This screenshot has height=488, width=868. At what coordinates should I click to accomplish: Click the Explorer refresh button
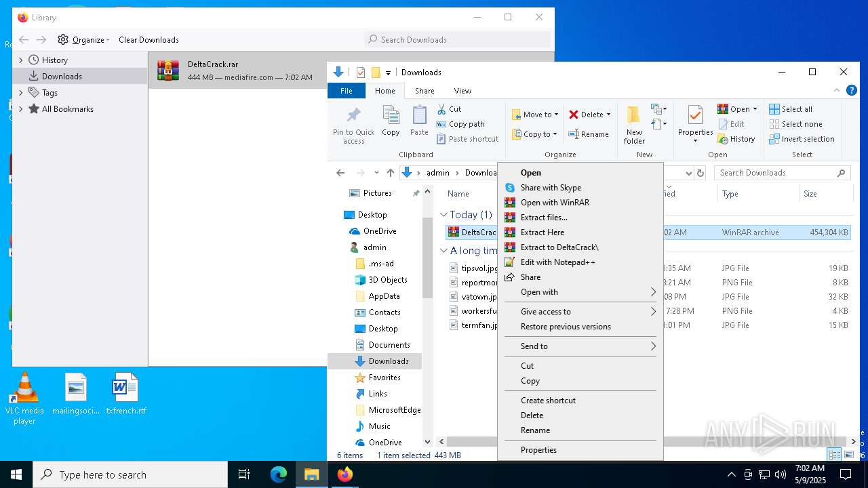701,173
